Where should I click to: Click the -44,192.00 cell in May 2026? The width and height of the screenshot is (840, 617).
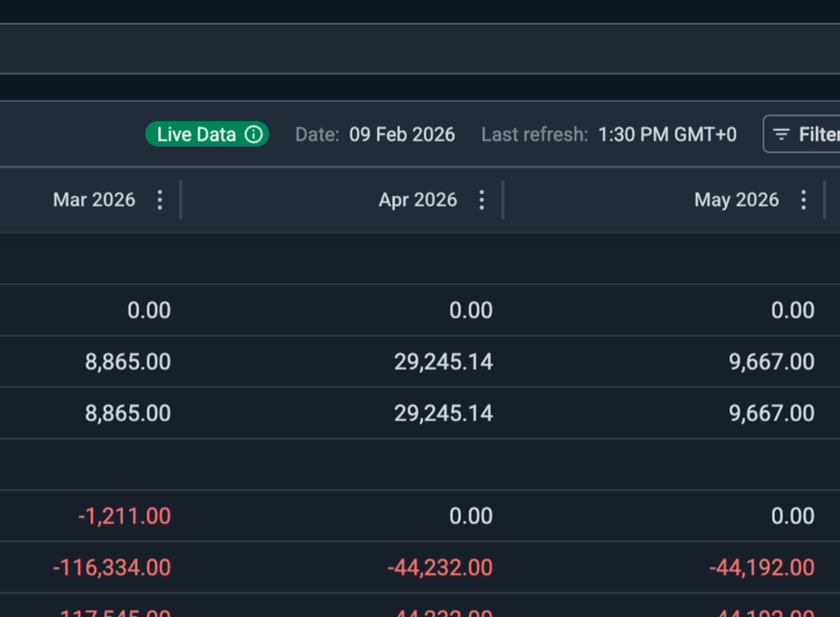click(762, 568)
